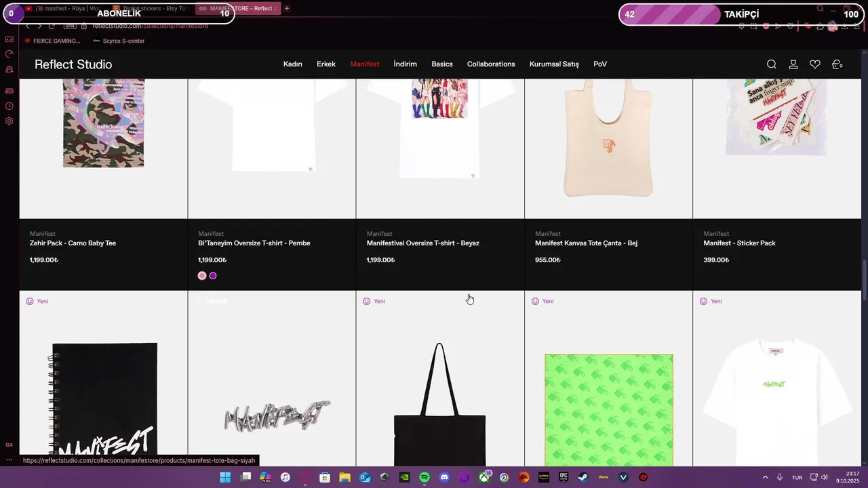Click the white tee with green Manifest logo
Screen dimensions: 868x488
(x=777, y=401)
